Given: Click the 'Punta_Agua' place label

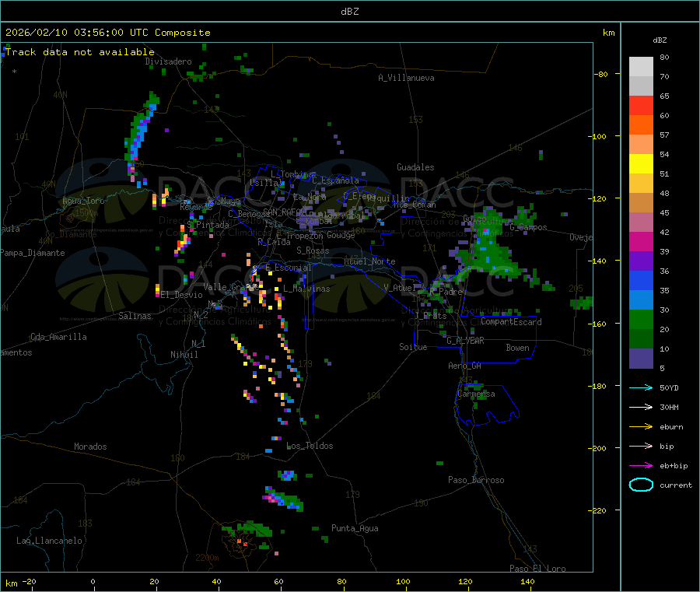Looking at the screenshot, I should click(355, 529).
